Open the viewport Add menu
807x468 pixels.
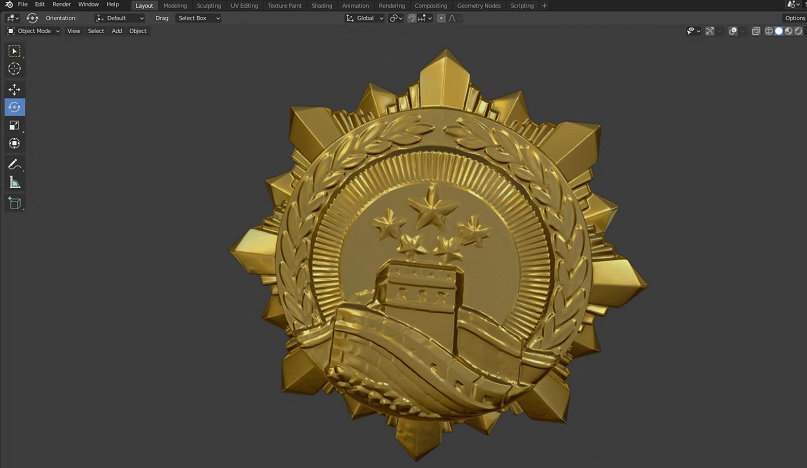tap(117, 31)
